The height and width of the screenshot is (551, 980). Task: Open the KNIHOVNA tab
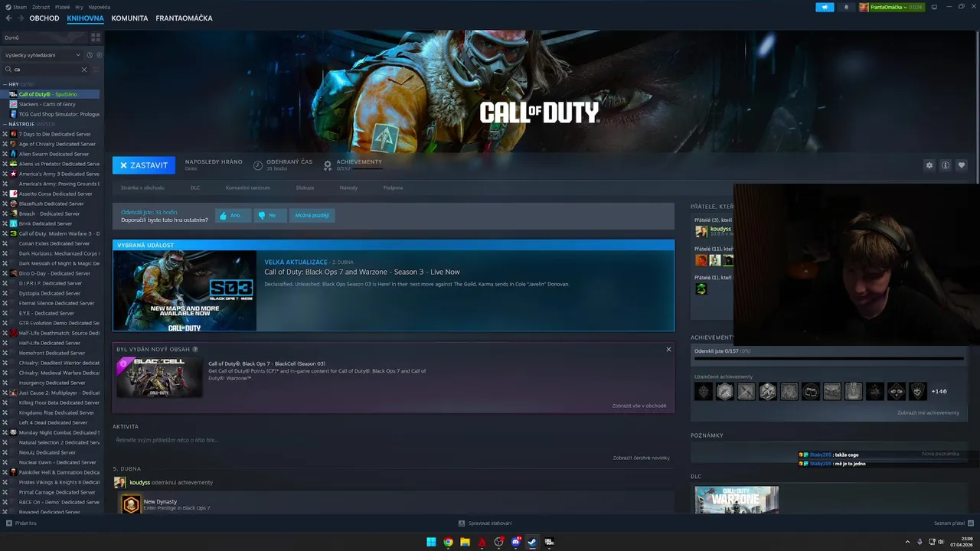(x=85, y=18)
